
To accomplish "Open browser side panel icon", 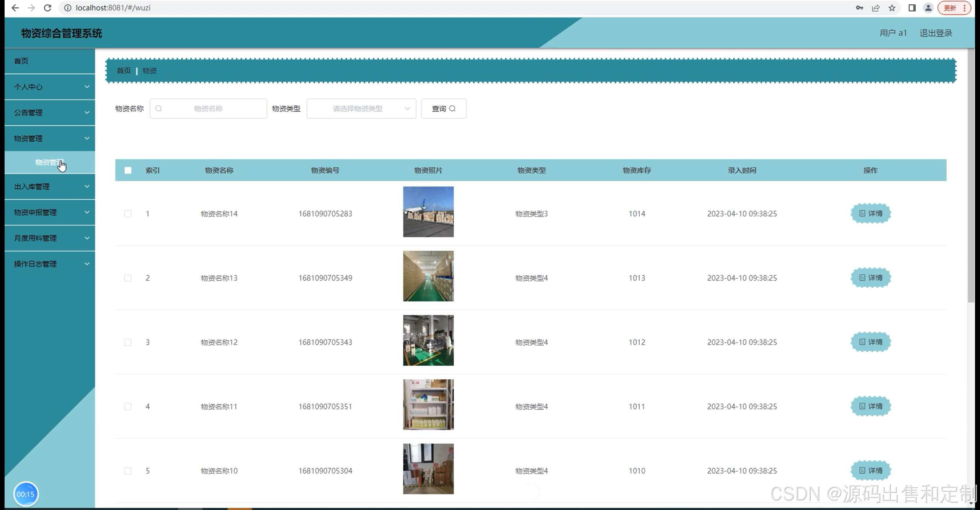I will pos(912,8).
